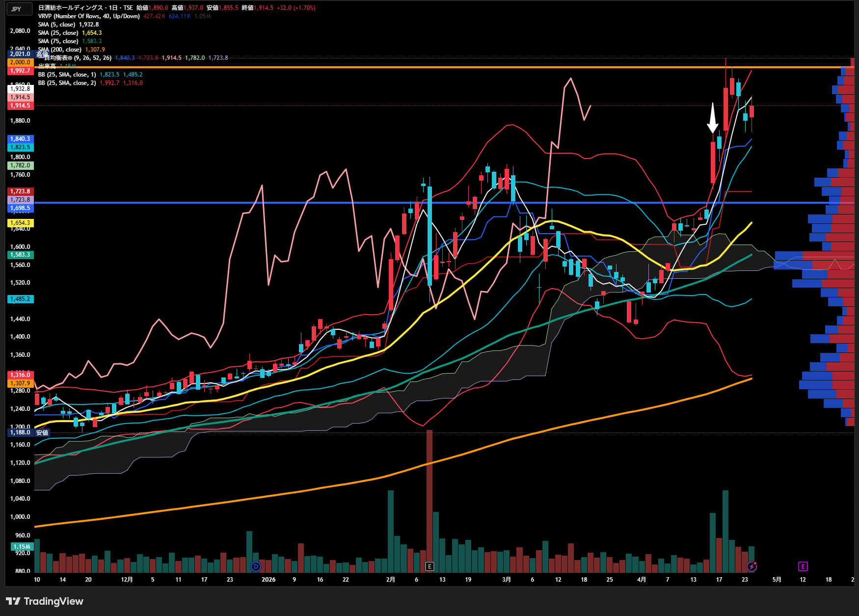Click the magenta upcoming earnings E marker
This screenshot has height=616, width=859.
(x=803, y=566)
